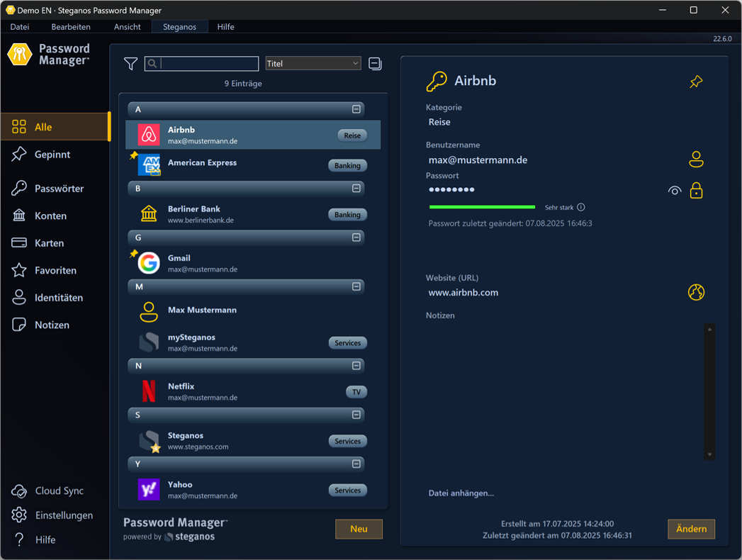Image resolution: width=742 pixels, height=560 pixels.
Task: Click the Reise tag on Airbnb
Action: 352,135
